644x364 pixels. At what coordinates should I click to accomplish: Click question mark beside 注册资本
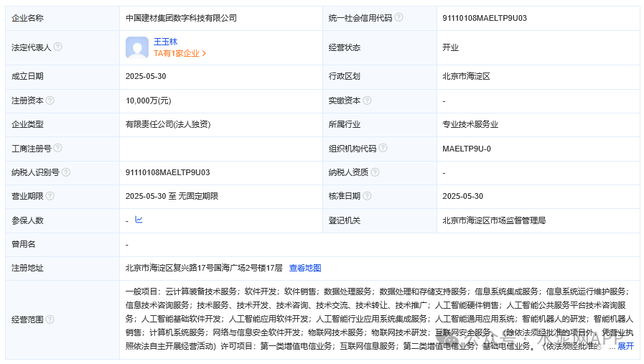click(x=50, y=101)
